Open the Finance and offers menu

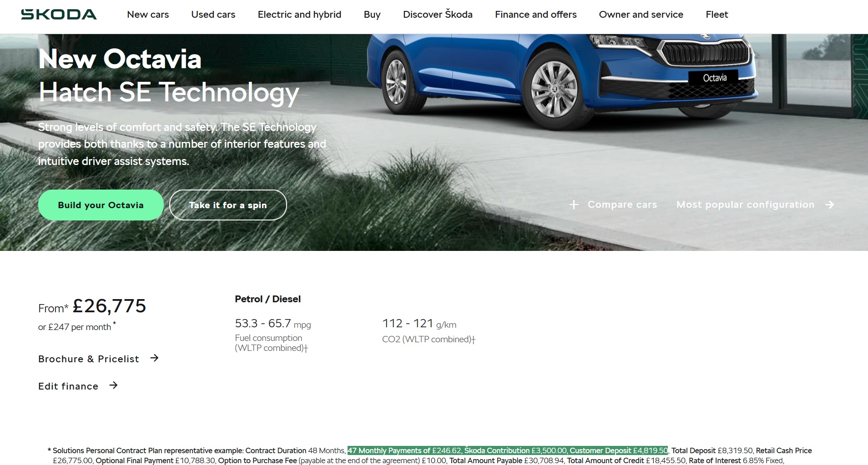pos(535,15)
